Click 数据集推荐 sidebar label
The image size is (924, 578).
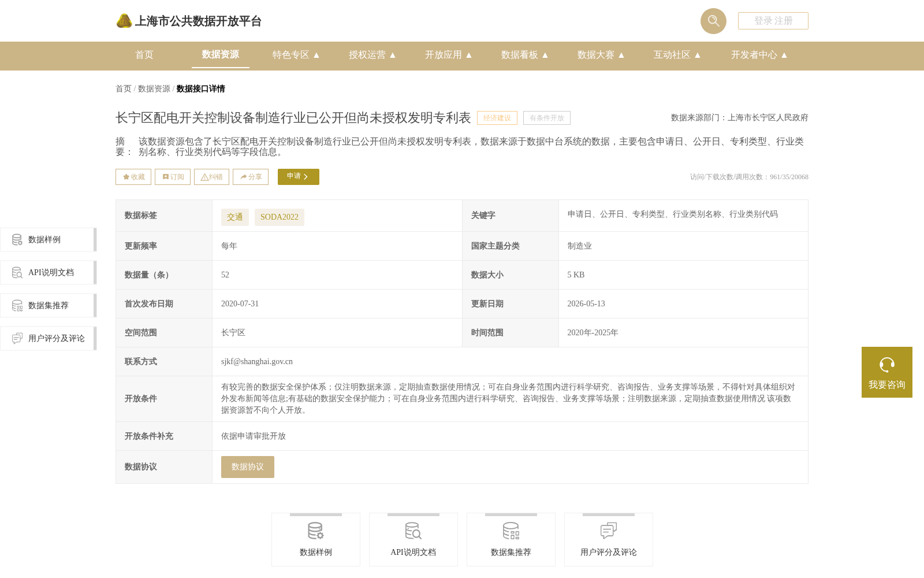coord(49,306)
